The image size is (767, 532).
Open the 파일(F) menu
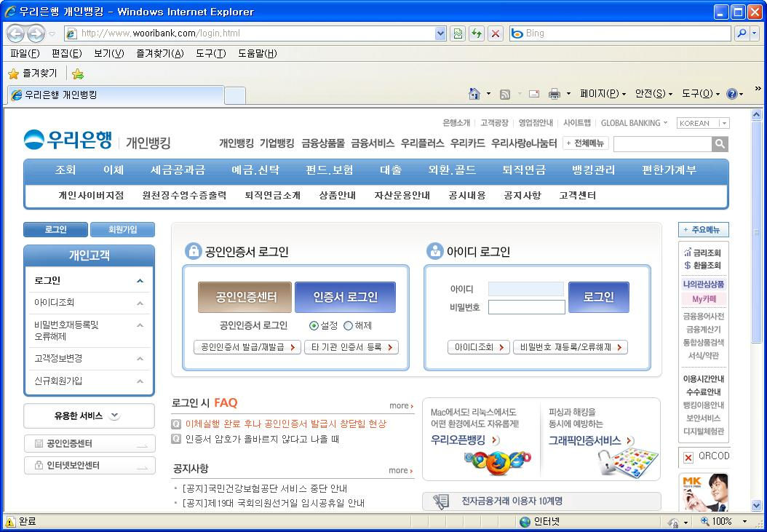25,53
